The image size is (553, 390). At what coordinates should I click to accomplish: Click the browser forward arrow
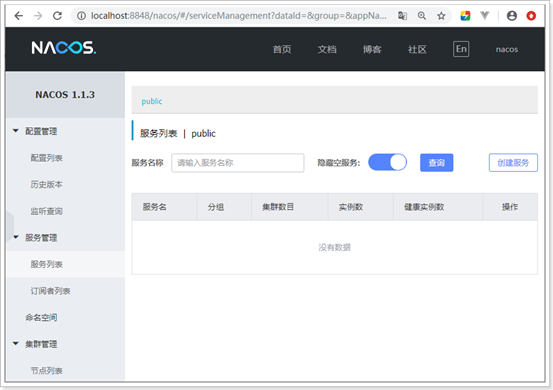tap(38, 16)
